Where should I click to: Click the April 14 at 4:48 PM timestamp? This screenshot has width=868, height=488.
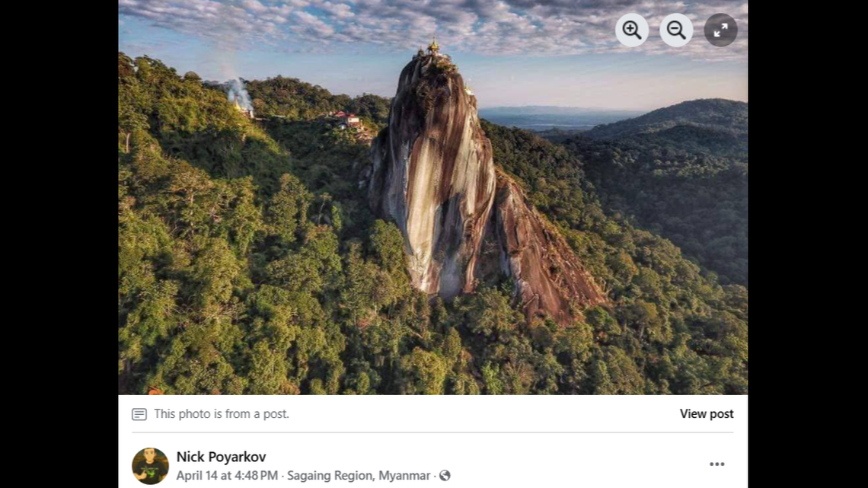pos(227,476)
